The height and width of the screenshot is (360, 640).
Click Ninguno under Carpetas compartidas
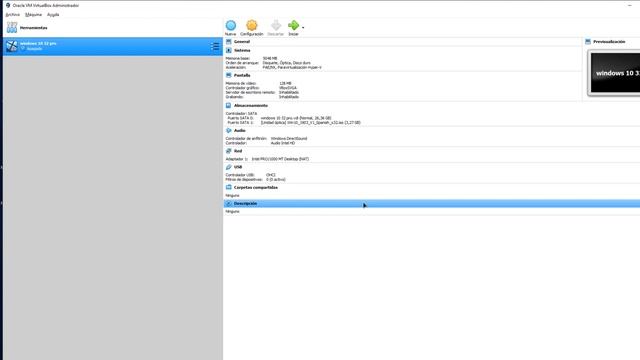[x=233, y=196]
